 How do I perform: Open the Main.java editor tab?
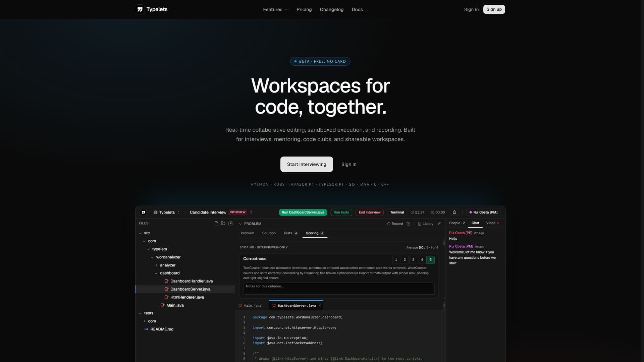pos(250,306)
